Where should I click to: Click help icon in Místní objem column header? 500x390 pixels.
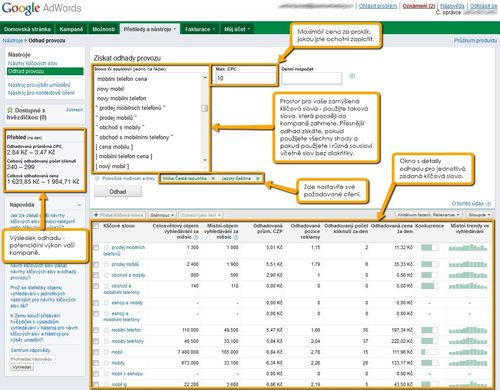pos(236,237)
